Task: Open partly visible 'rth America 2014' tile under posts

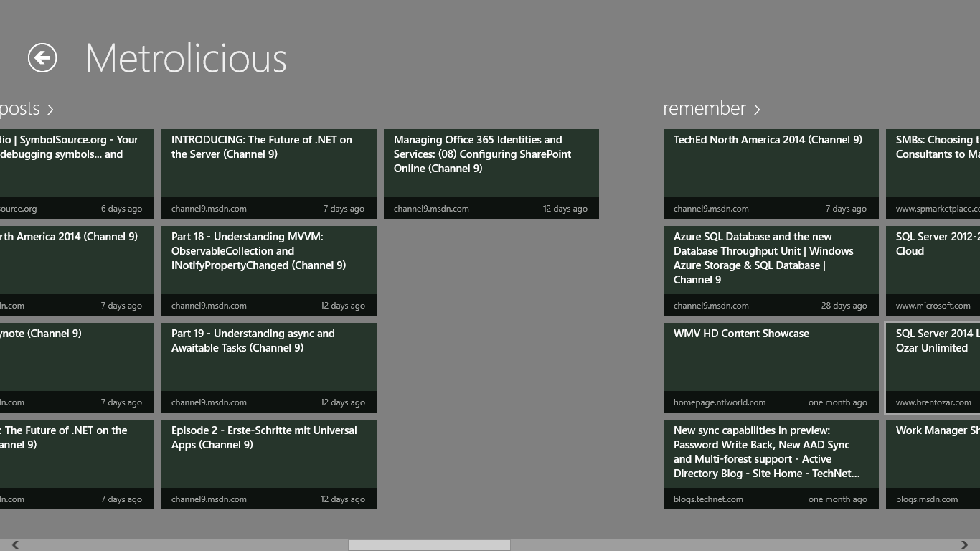Action: coord(77,270)
